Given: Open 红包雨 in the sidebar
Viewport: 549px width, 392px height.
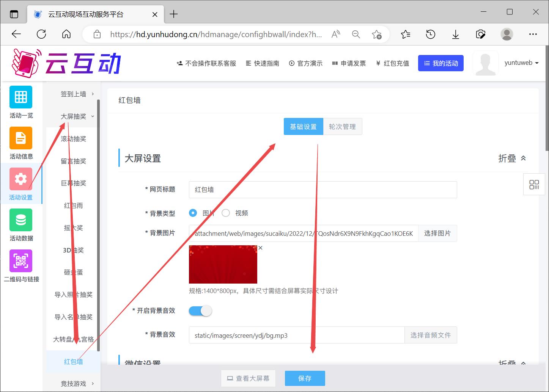Looking at the screenshot, I should coord(73,205).
